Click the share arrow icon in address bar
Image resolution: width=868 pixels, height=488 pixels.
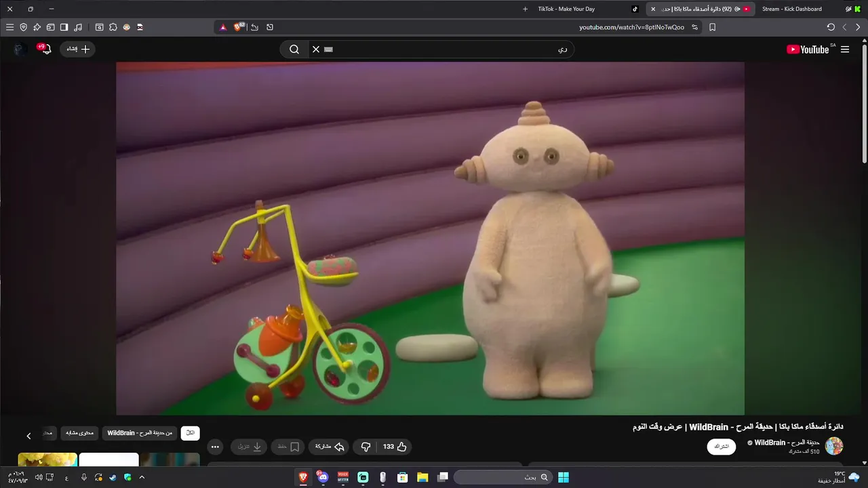coord(254,27)
